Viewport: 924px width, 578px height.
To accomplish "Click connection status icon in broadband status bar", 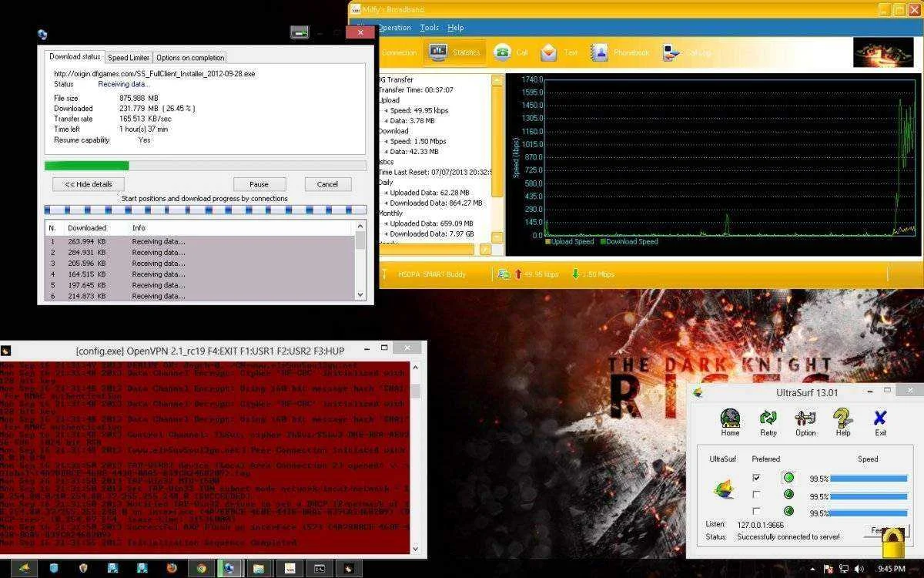I will coord(503,274).
